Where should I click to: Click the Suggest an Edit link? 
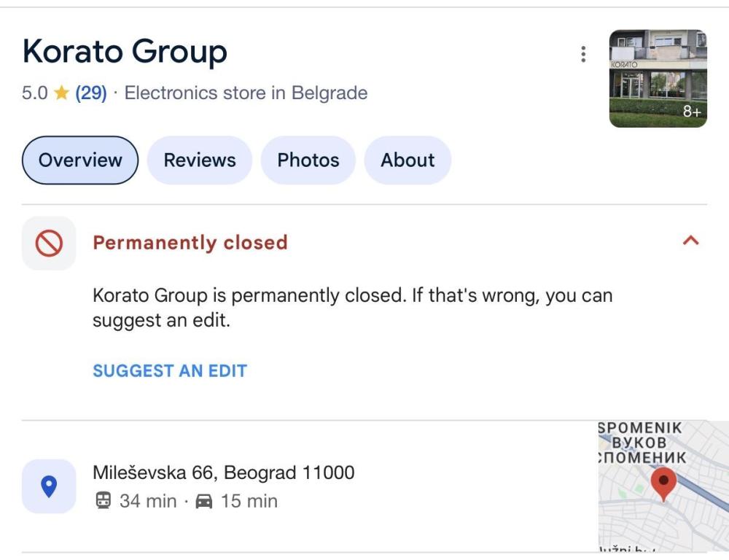[170, 370]
